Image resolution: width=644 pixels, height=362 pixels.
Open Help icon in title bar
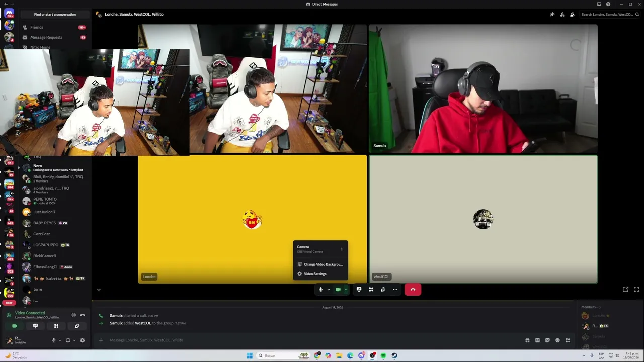[x=608, y=4]
